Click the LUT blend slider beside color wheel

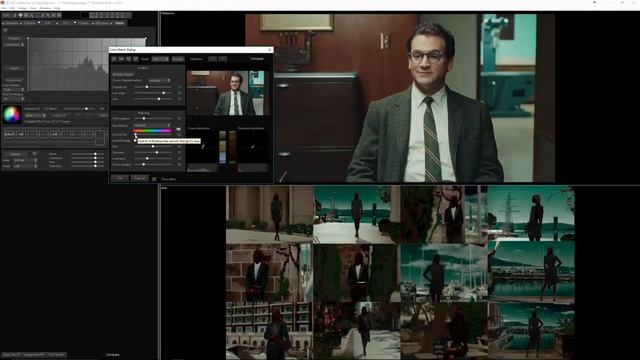[x=80, y=109]
